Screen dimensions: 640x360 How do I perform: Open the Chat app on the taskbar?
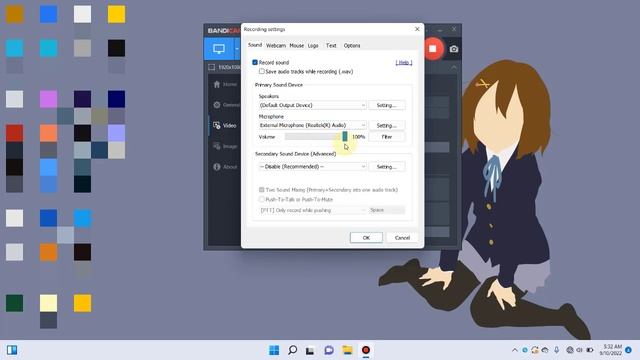pos(329,350)
